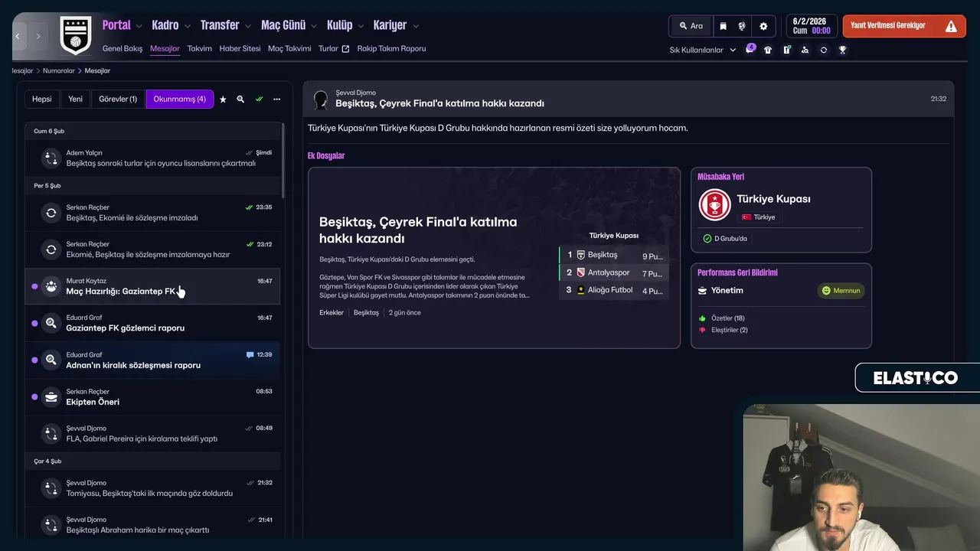Open Tomiyasu ilk maçında göz doldurdu message
Image resolution: width=980 pixels, height=551 pixels.
(x=152, y=488)
